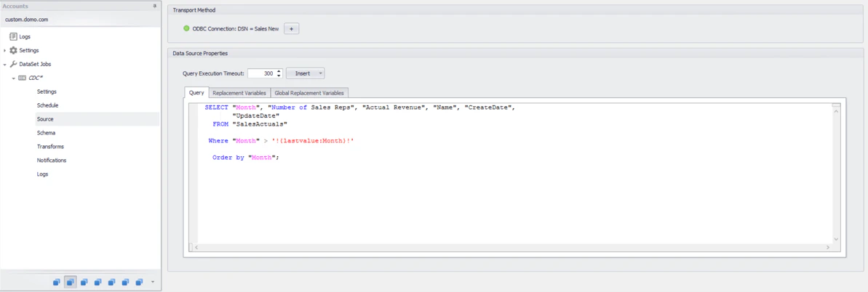
Task: Decrease Query Execution Timeout with down arrow
Action: click(279, 76)
